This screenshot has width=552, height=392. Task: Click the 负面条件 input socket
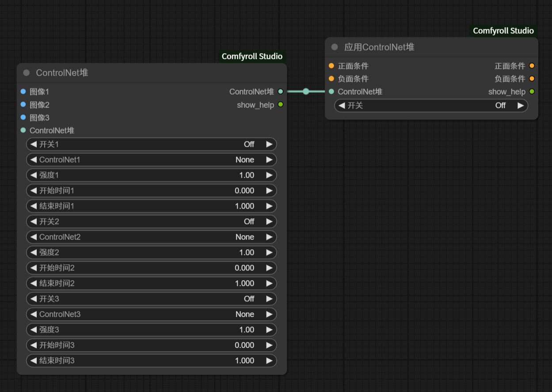pos(331,79)
